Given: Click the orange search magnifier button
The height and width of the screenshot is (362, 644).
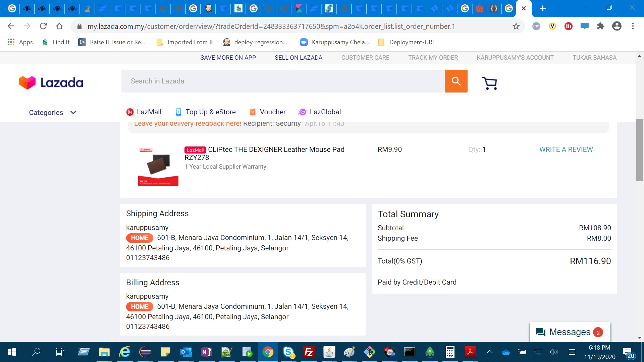Looking at the screenshot, I should point(456,81).
